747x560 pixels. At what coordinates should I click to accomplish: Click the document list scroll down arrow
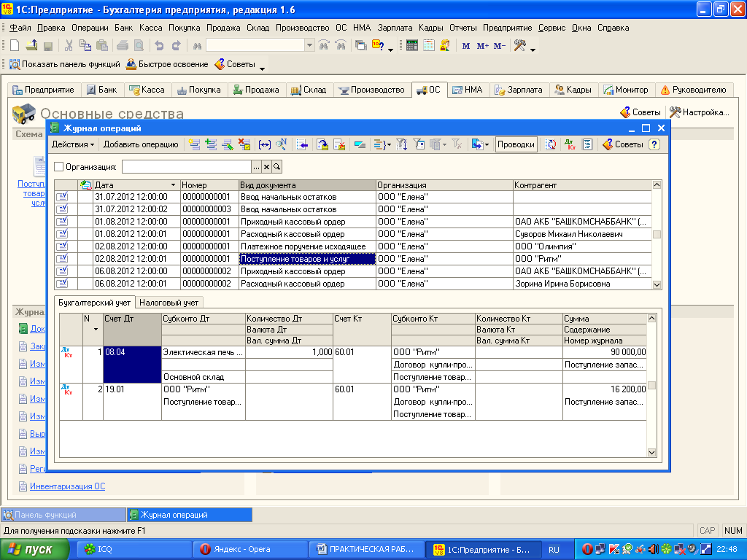point(657,285)
